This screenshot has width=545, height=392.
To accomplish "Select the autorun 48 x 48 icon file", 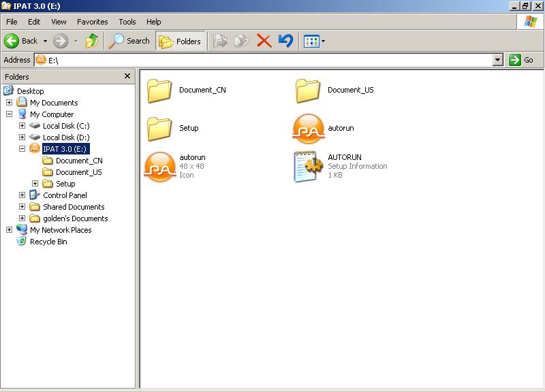I will click(x=160, y=167).
